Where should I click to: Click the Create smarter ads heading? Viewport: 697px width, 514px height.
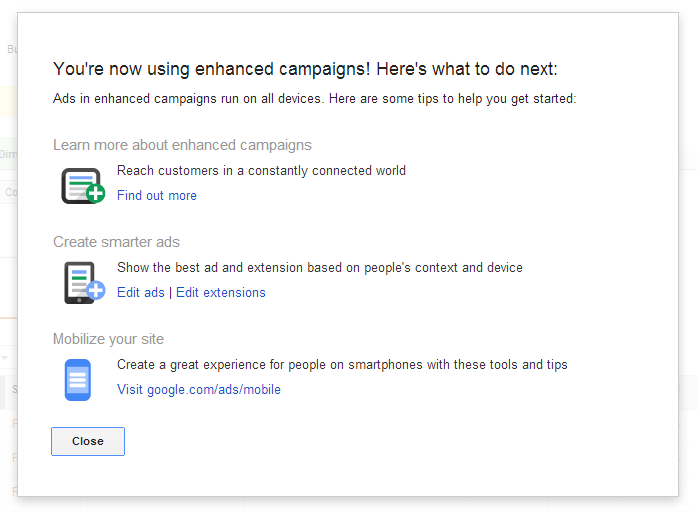(116, 242)
